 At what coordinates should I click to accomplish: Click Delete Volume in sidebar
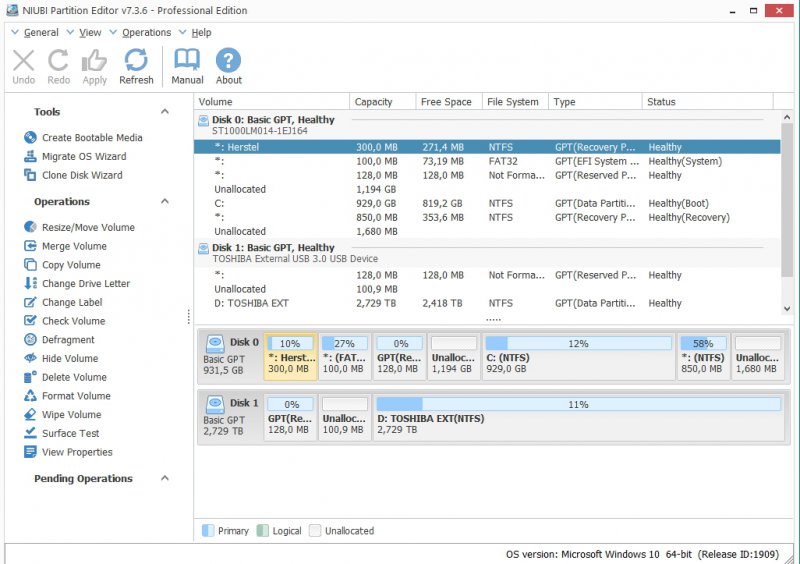74,378
